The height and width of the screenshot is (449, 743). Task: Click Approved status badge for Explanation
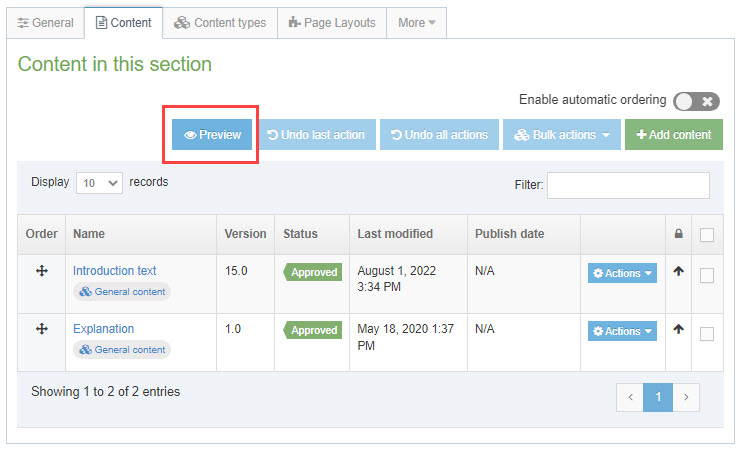(313, 330)
